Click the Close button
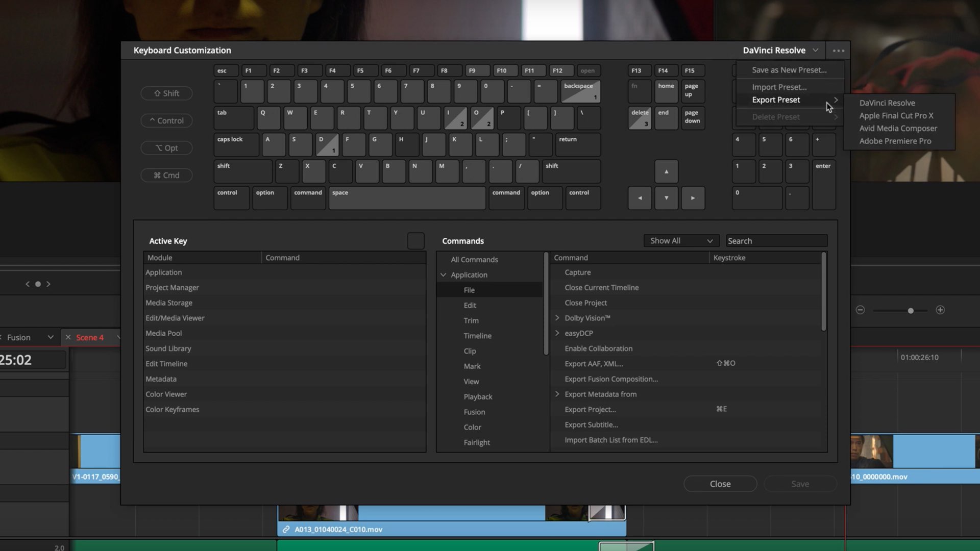 click(720, 484)
